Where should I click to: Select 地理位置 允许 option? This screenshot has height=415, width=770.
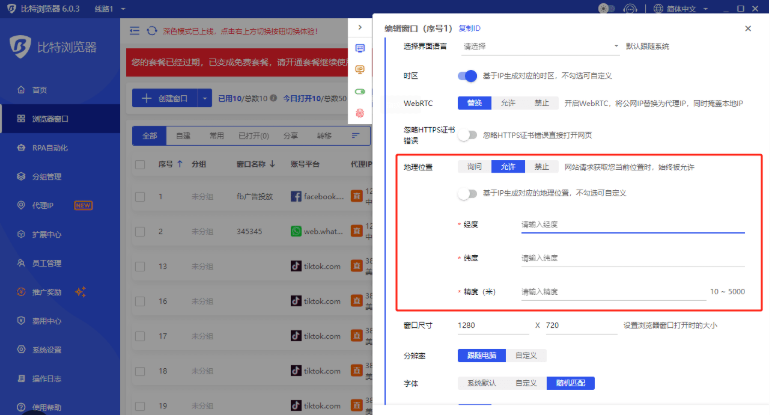508,167
